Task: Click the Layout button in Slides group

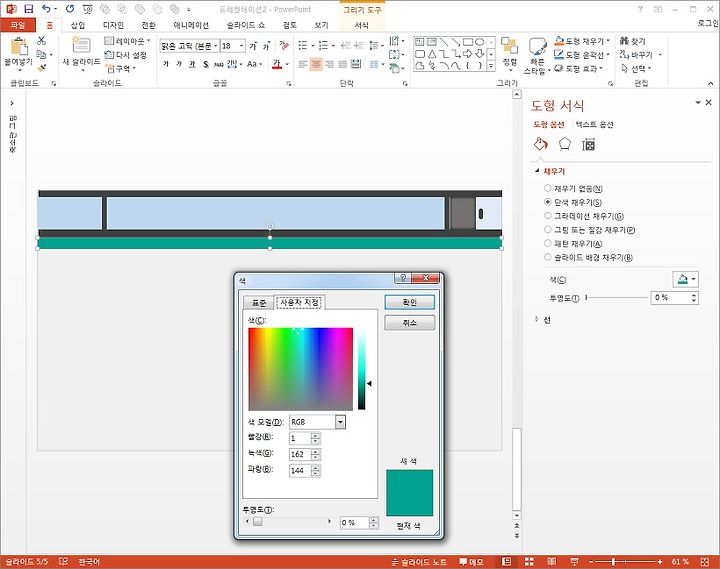Action: coord(127,41)
